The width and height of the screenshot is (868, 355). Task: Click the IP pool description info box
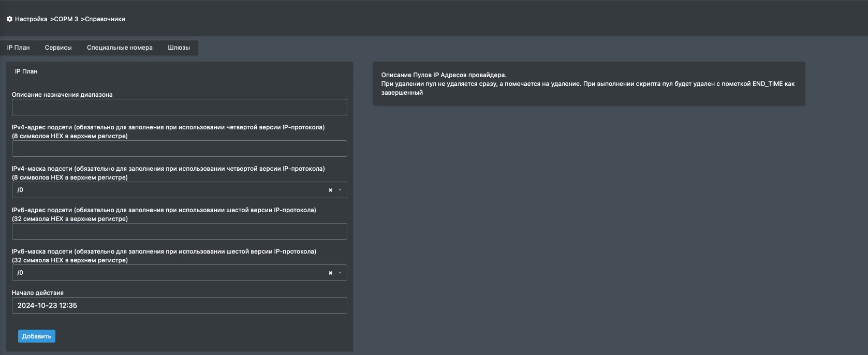coord(589,84)
